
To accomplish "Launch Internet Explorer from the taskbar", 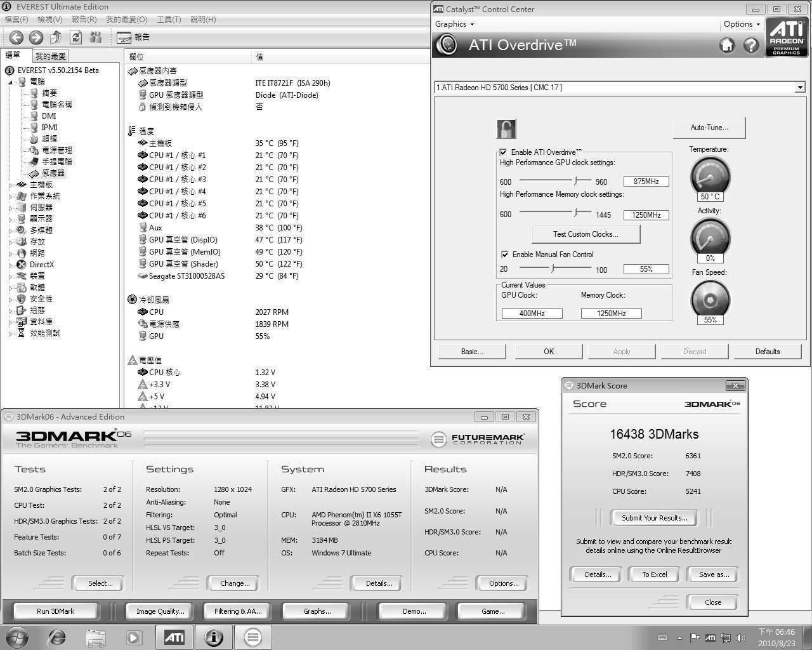I will pyautogui.click(x=57, y=637).
